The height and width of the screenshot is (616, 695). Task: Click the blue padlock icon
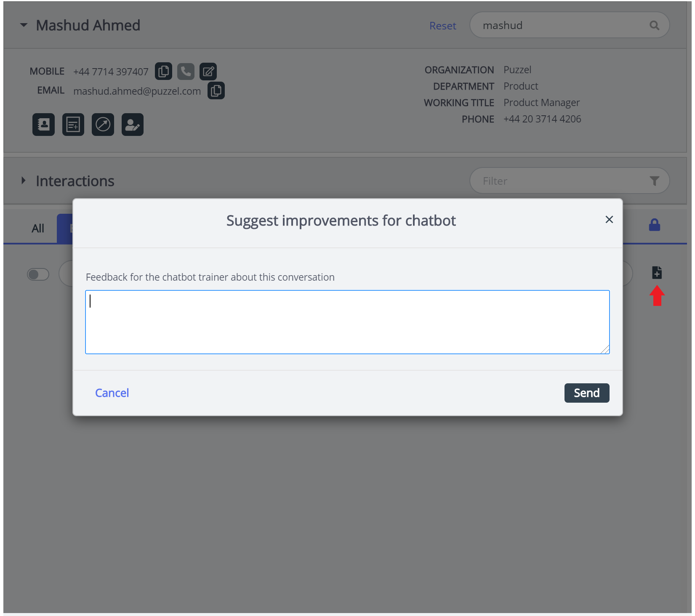coord(654,225)
